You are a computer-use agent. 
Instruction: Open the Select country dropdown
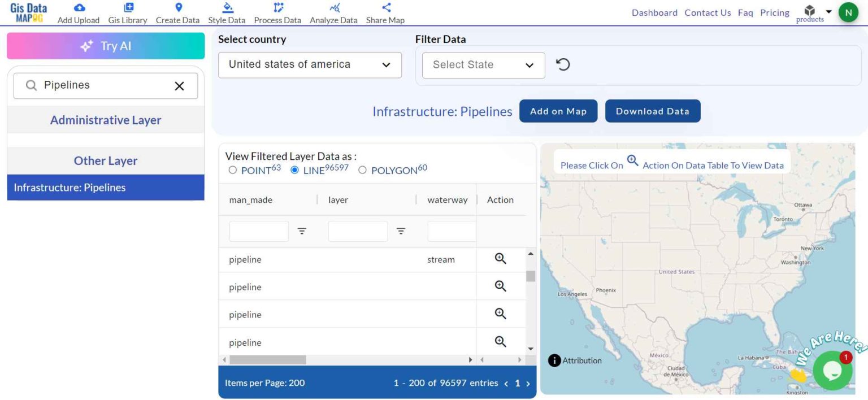coord(310,65)
